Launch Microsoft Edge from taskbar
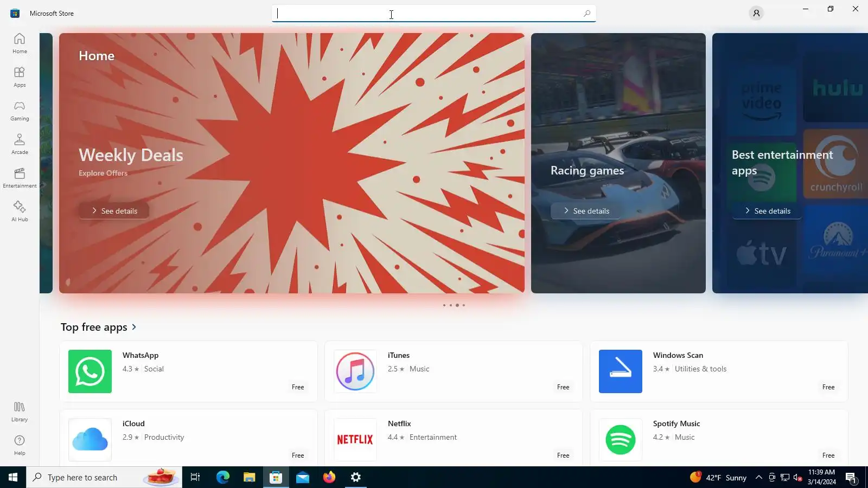 (x=222, y=477)
